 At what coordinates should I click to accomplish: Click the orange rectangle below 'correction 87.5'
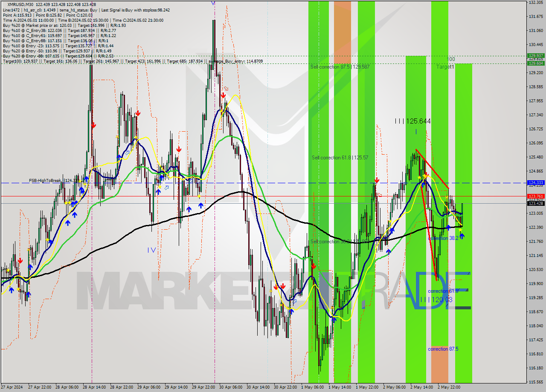440,364
